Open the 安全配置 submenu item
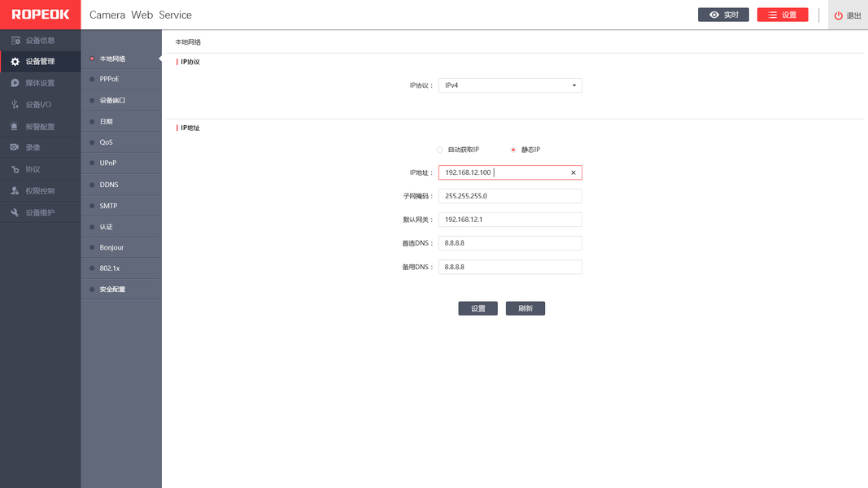The height and width of the screenshot is (488, 868). pos(121,290)
